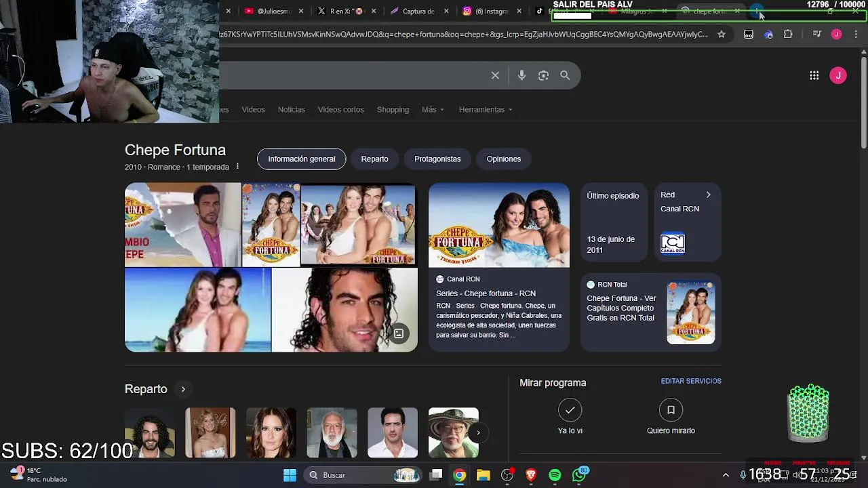Screen dimensions: 868x488
Task: Start voice search with microphone icon
Action: click(521, 75)
